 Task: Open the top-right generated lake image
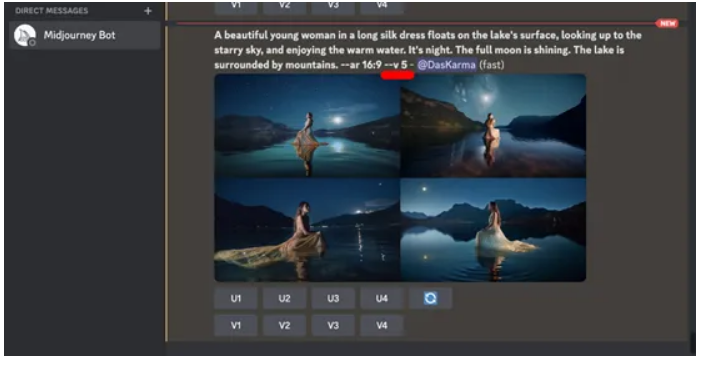[493, 126]
